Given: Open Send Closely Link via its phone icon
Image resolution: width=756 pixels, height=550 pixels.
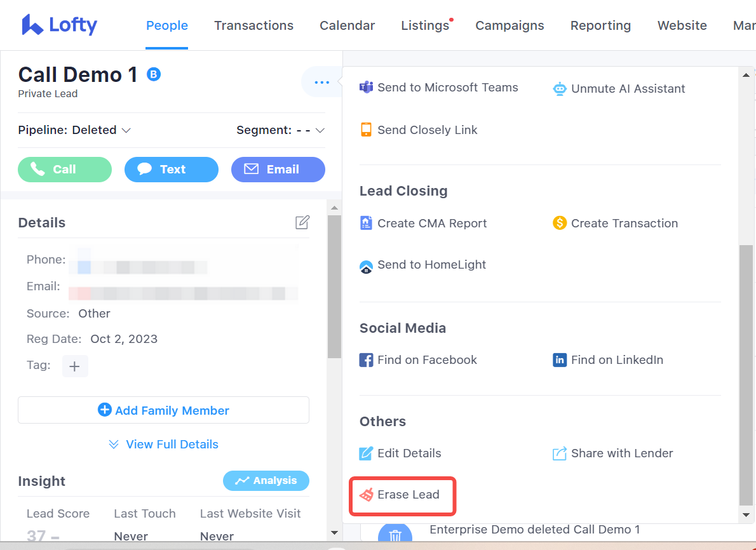Looking at the screenshot, I should coord(366,130).
